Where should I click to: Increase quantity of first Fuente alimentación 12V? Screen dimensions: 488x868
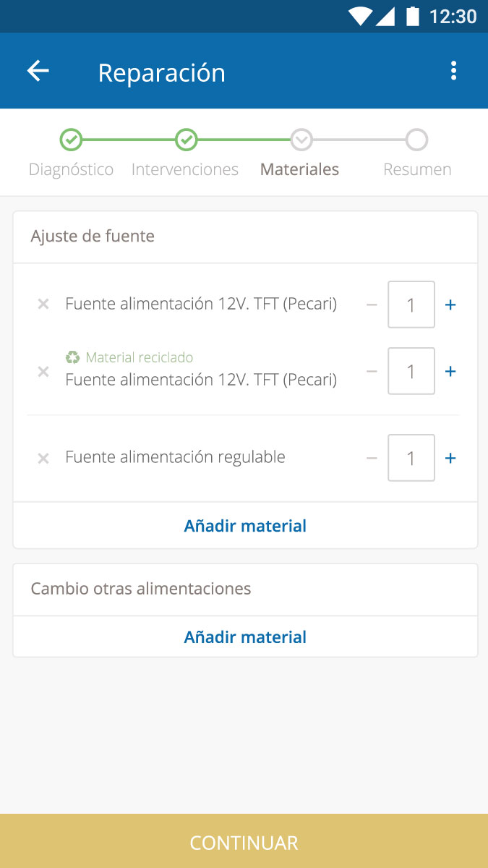(450, 305)
